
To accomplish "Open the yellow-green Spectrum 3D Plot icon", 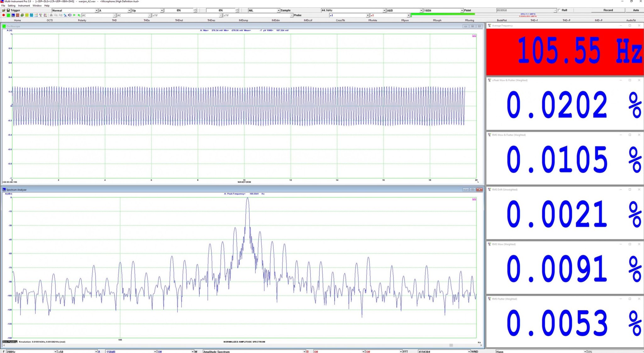I will coord(27,15).
